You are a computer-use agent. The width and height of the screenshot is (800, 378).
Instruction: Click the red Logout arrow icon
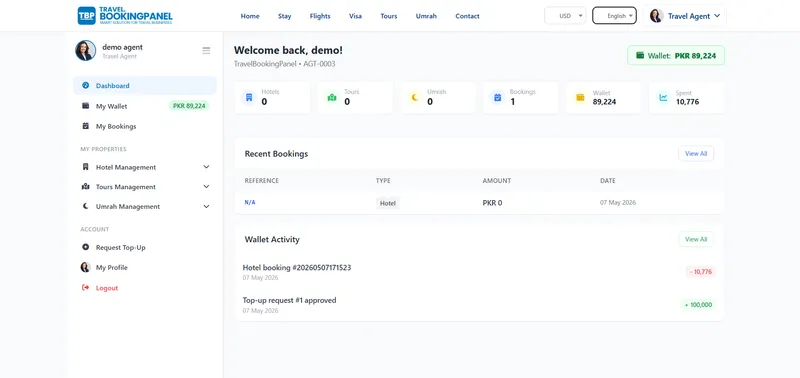pos(86,288)
